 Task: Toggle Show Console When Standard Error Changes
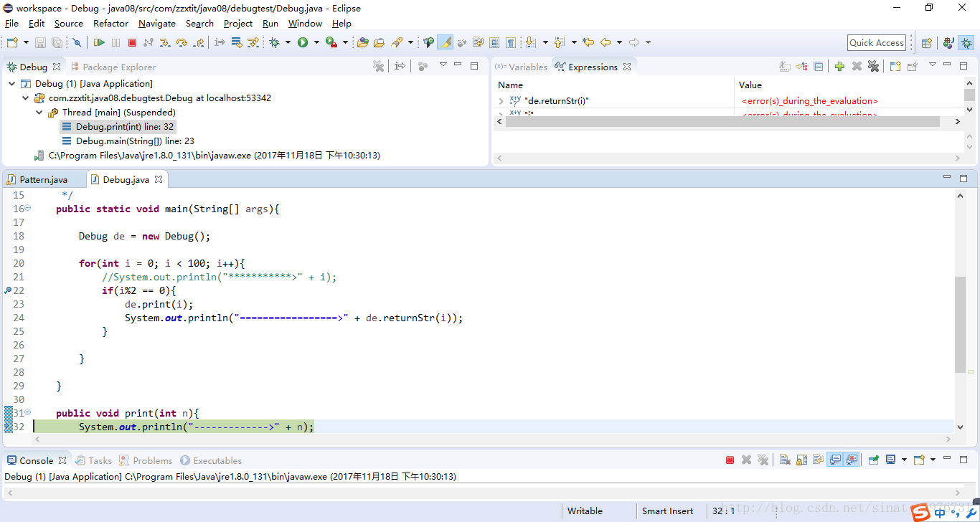pos(852,460)
